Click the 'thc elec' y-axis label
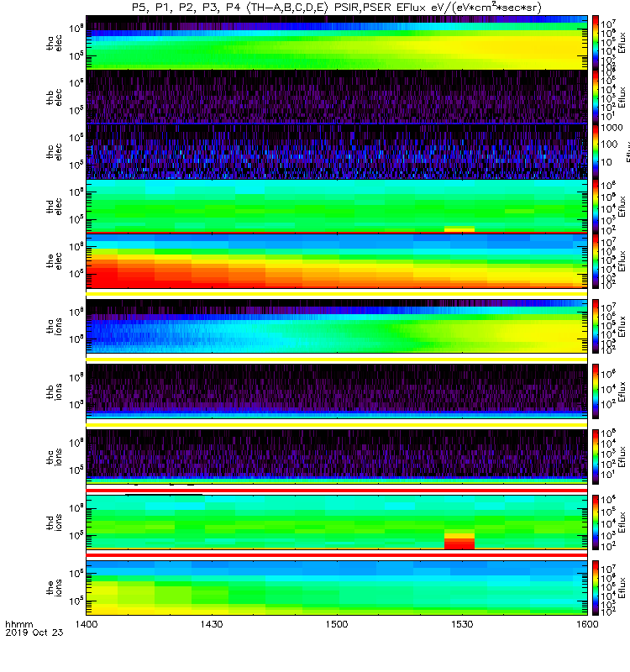 54,152
